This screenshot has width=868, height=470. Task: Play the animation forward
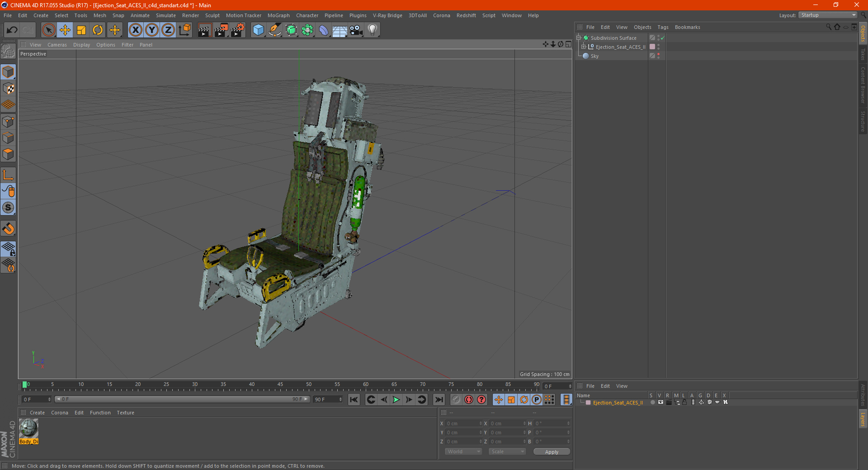coord(396,399)
